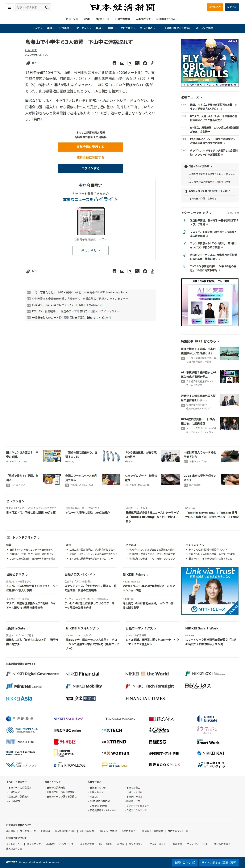The image size is (245, 868).
Task: Open the Myニュース menu item
Action: pos(102,19)
